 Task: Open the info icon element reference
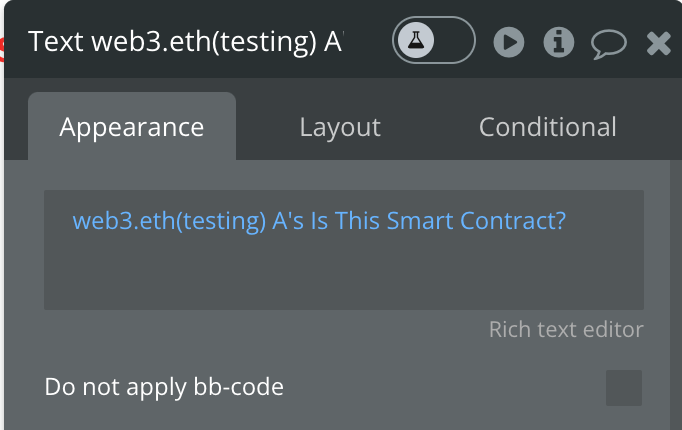coord(559,42)
